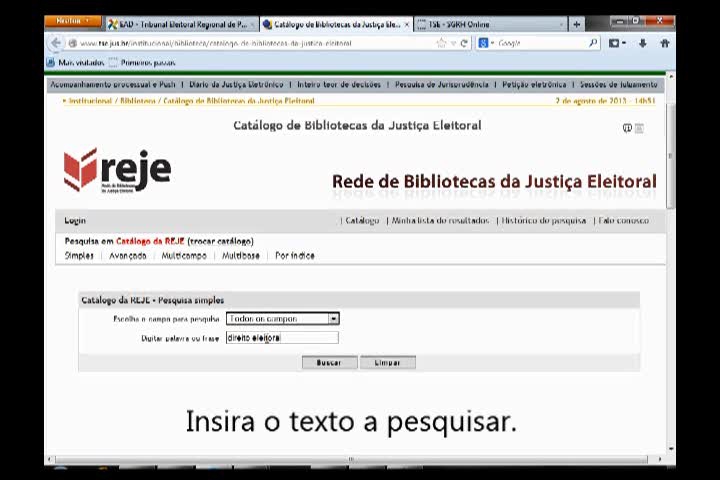Expand the 'Todos os campos' field dropdown

click(x=333, y=319)
